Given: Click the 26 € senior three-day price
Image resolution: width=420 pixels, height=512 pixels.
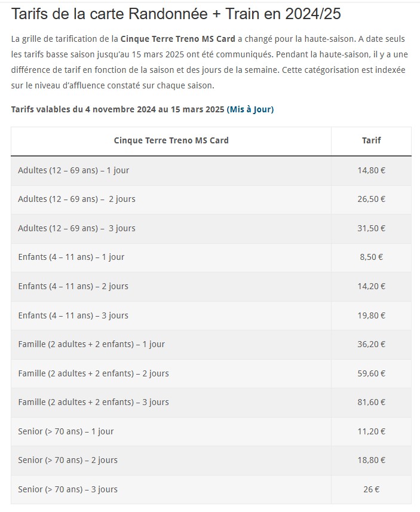Looking at the screenshot, I should (372, 489).
